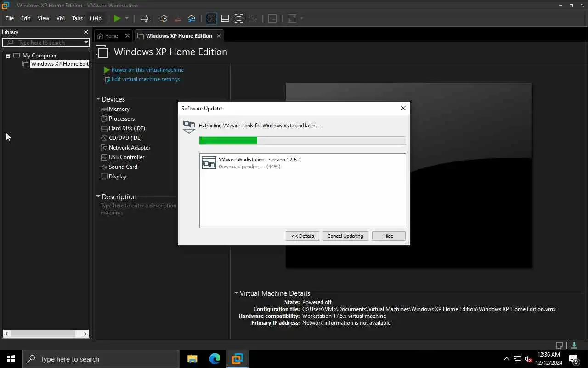Open the power options dropdown arrow in toolbar
This screenshot has width=588, height=368.
pyautogui.click(x=127, y=18)
